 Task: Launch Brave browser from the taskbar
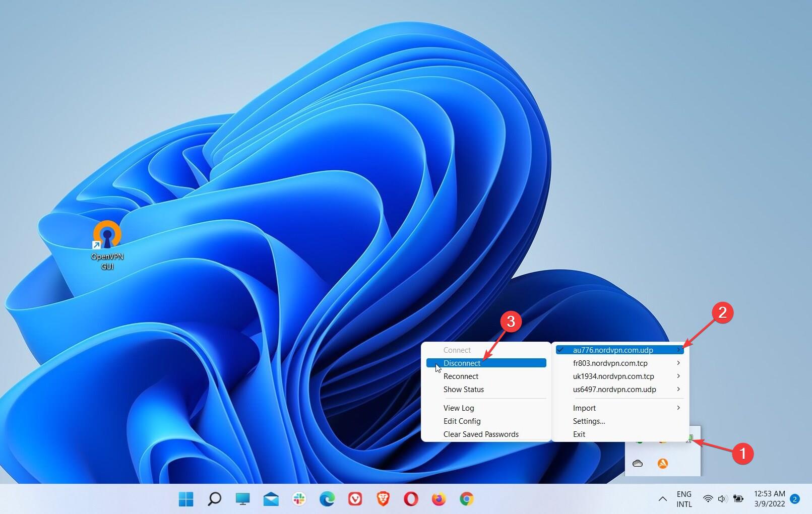(383, 499)
